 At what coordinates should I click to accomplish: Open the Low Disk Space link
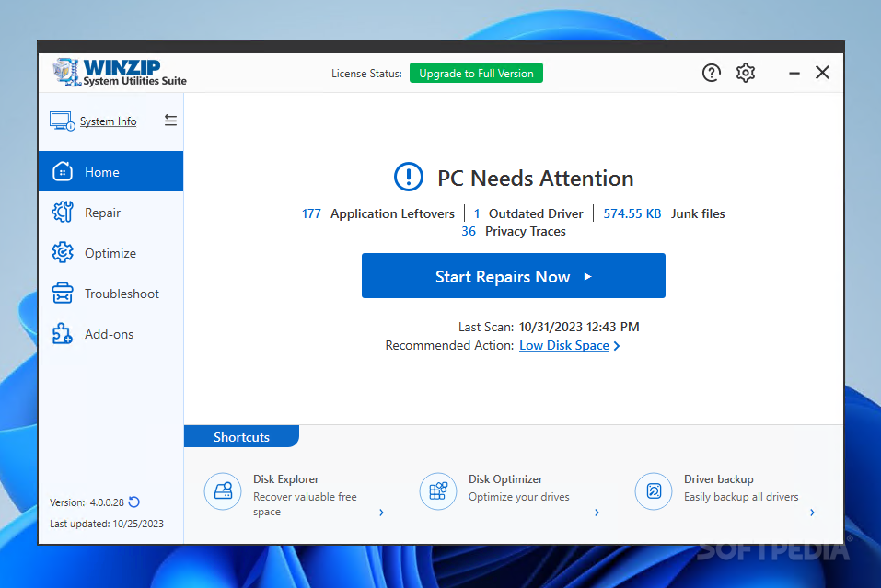coord(564,345)
